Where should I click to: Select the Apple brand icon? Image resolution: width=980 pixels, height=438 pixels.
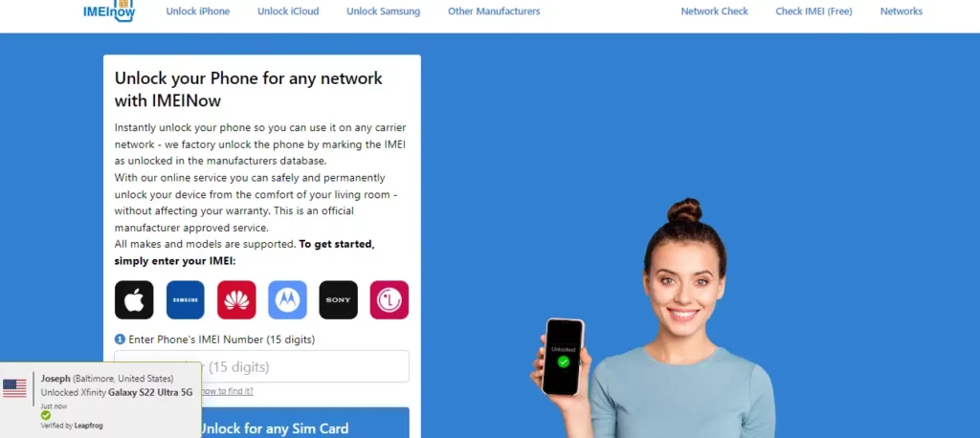pyautogui.click(x=134, y=300)
